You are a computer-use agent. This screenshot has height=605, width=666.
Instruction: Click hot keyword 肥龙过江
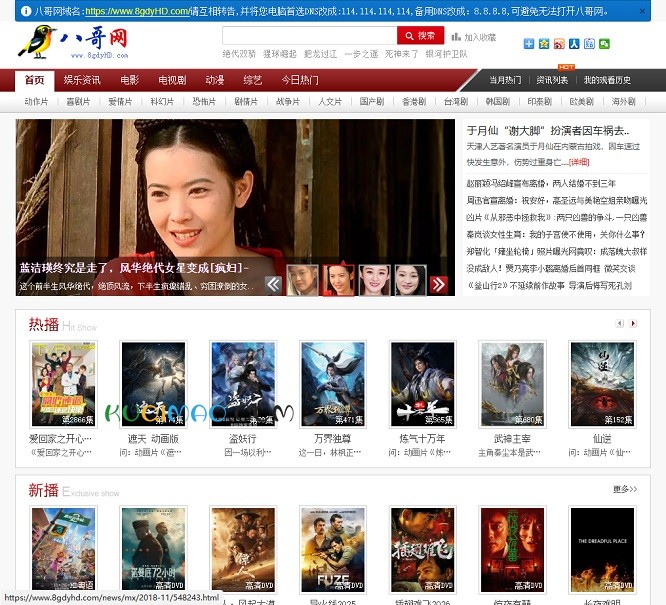[x=320, y=54]
